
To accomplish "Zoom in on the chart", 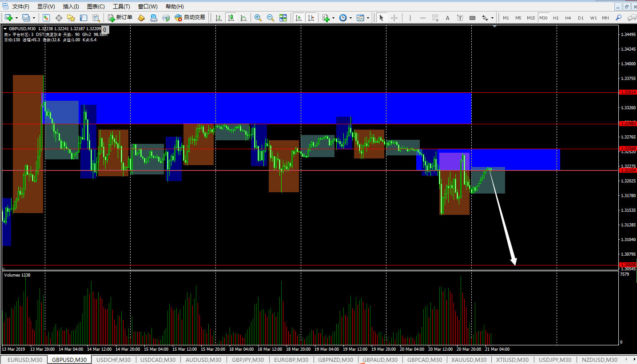I will 258,18.
